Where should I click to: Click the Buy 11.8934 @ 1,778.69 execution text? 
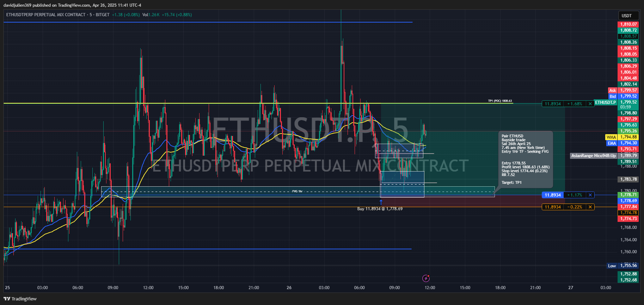pyautogui.click(x=380, y=209)
